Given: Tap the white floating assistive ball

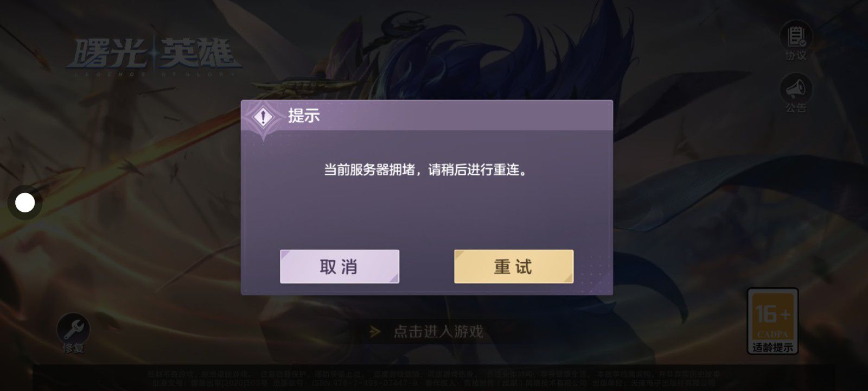Looking at the screenshot, I should coord(25,203).
